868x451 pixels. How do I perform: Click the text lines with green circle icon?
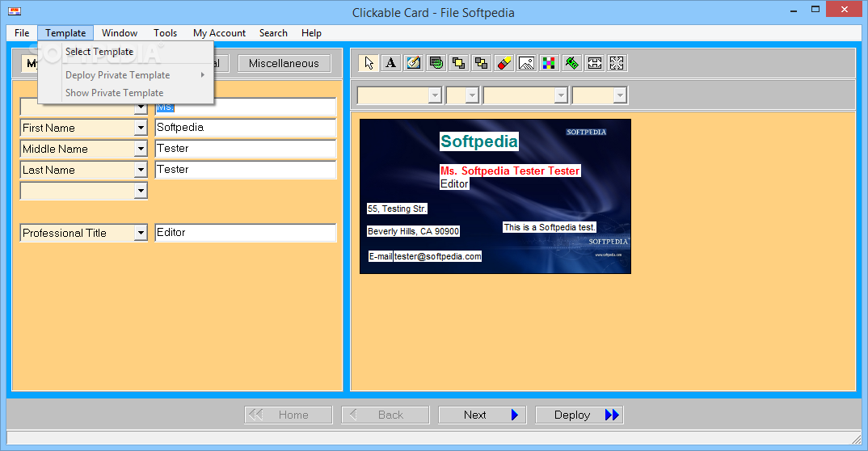436,63
